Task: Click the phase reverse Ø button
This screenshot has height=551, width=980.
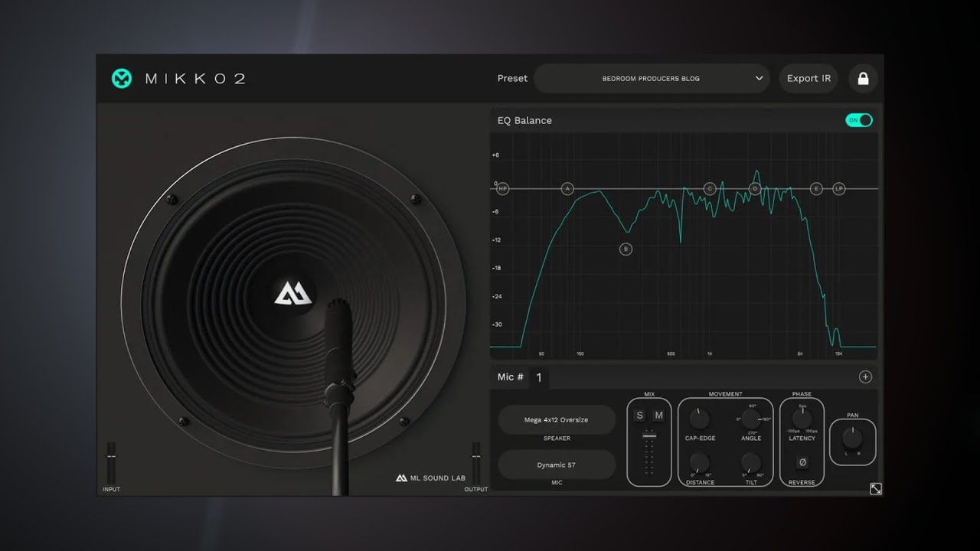Action: [802, 462]
